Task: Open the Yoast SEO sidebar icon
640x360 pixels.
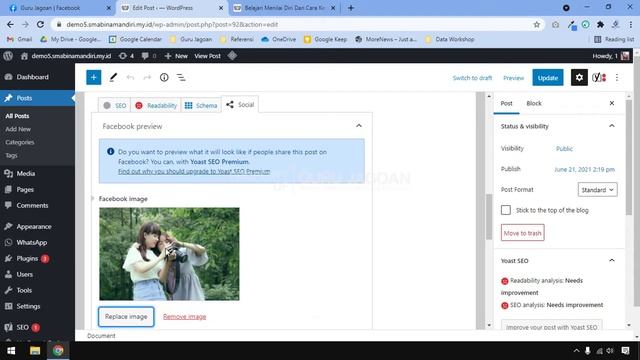Action: (599, 77)
